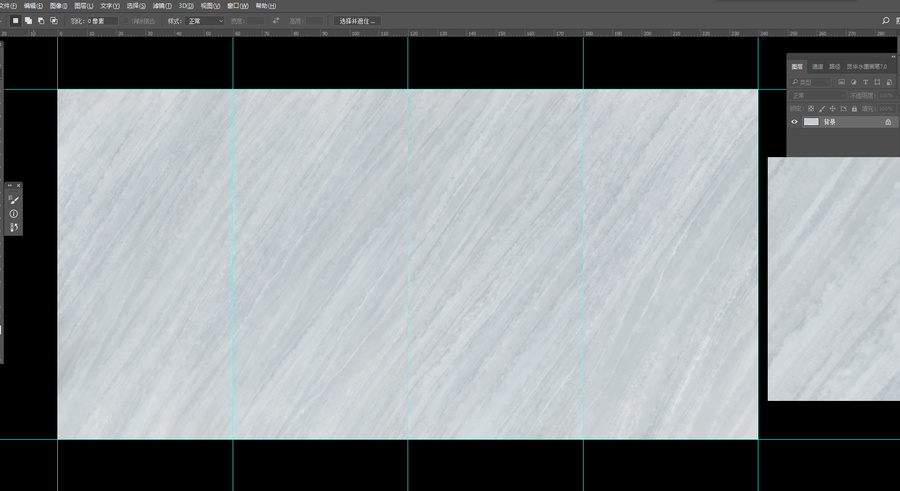Click the 背景 layer thumbnail
The height and width of the screenshot is (491, 900).
click(811, 122)
